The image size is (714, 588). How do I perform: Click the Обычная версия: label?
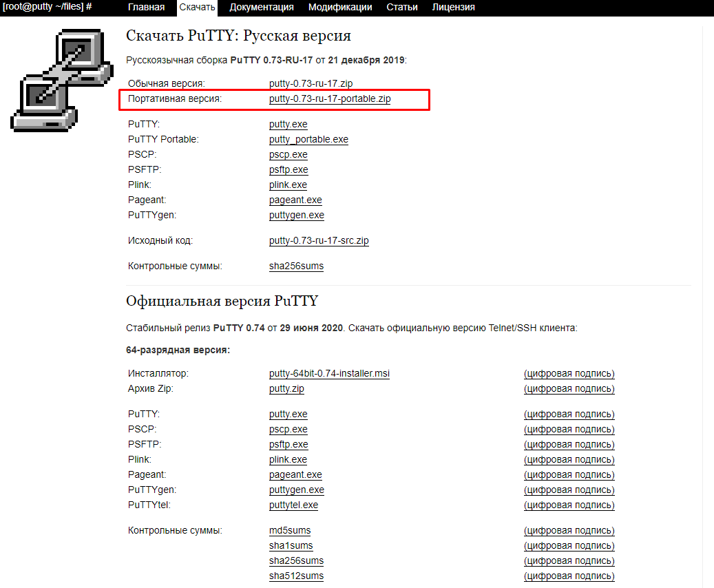167,83
